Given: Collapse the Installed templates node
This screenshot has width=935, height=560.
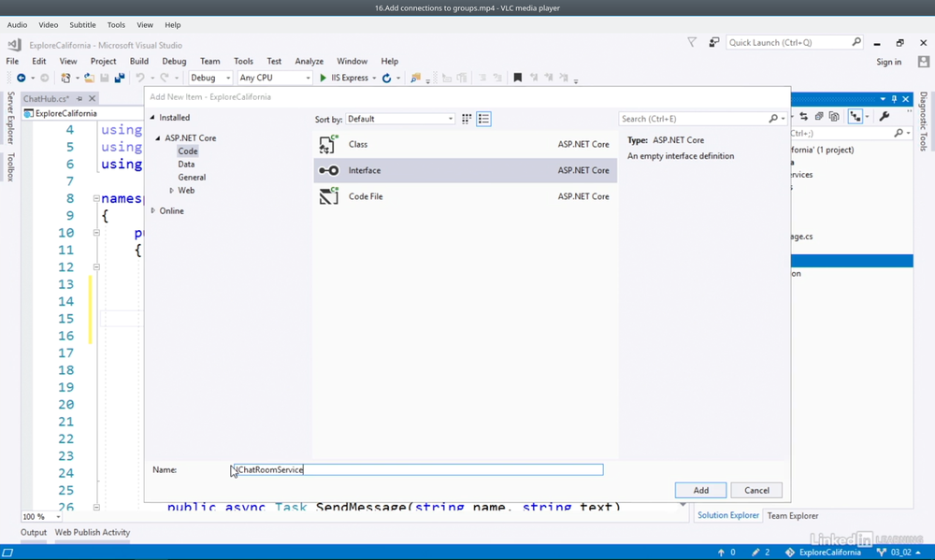Looking at the screenshot, I should pyautogui.click(x=152, y=118).
